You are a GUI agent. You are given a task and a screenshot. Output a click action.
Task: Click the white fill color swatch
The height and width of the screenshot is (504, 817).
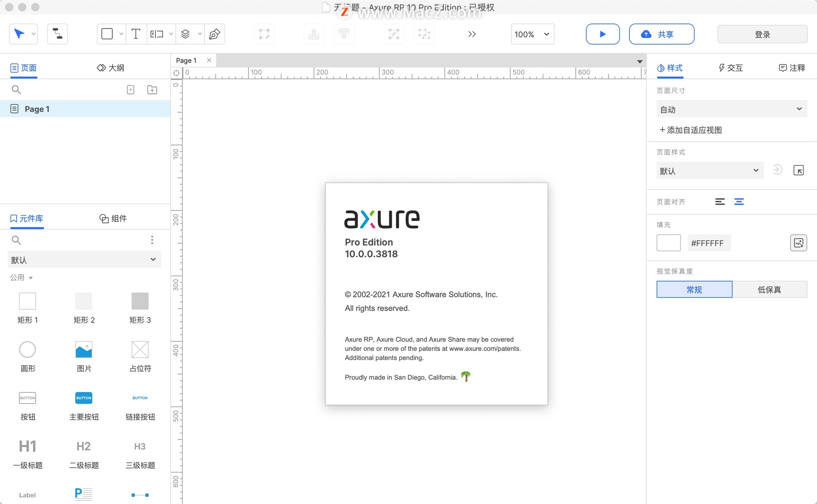coord(668,243)
